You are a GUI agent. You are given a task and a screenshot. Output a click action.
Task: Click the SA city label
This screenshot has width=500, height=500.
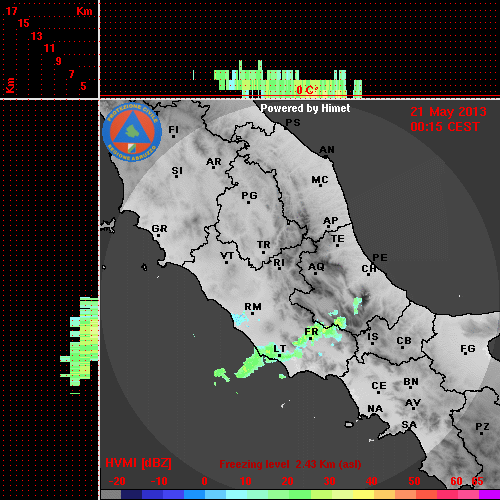[409, 425]
